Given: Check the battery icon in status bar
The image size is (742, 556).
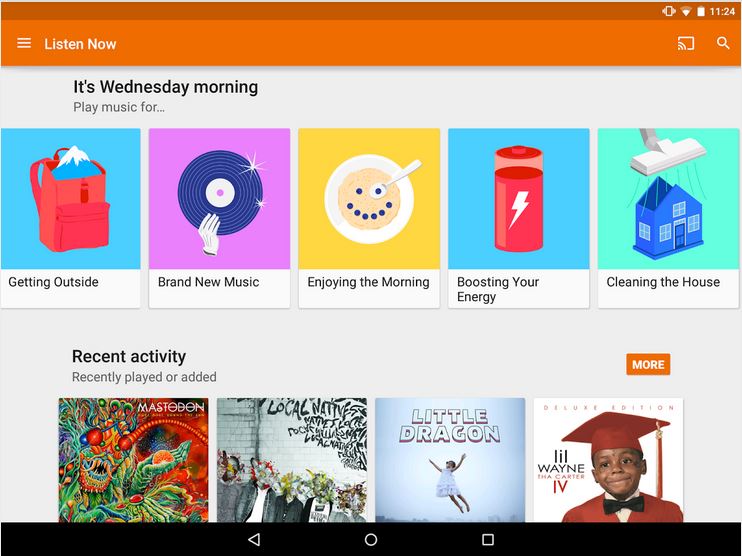Looking at the screenshot, I should [701, 11].
